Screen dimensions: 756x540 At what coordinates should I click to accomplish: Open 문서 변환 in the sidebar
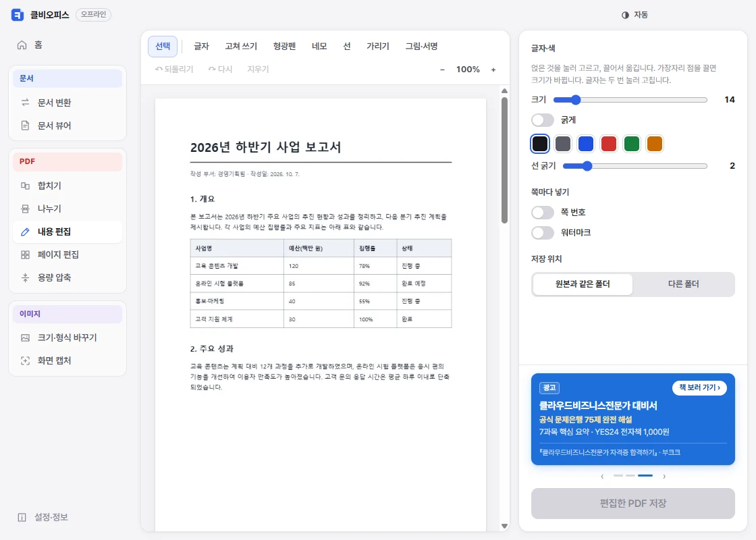coord(67,102)
